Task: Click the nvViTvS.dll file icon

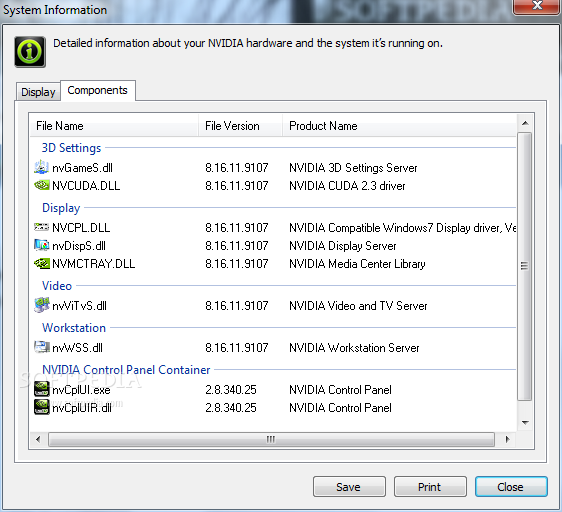Action: point(41,305)
